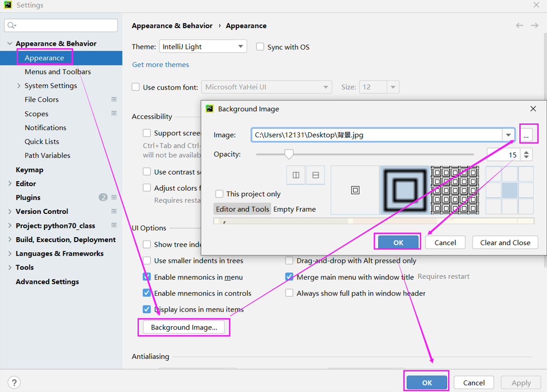547x392 pixels.
Task: Toggle the flip vertically icon
Action: [315, 175]
